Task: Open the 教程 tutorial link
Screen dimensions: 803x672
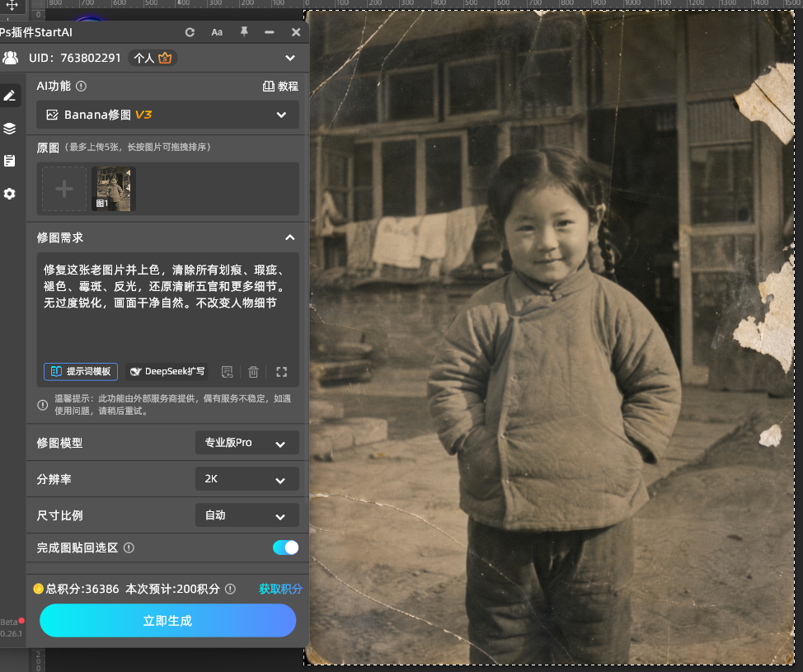Action: pos(280,86)
